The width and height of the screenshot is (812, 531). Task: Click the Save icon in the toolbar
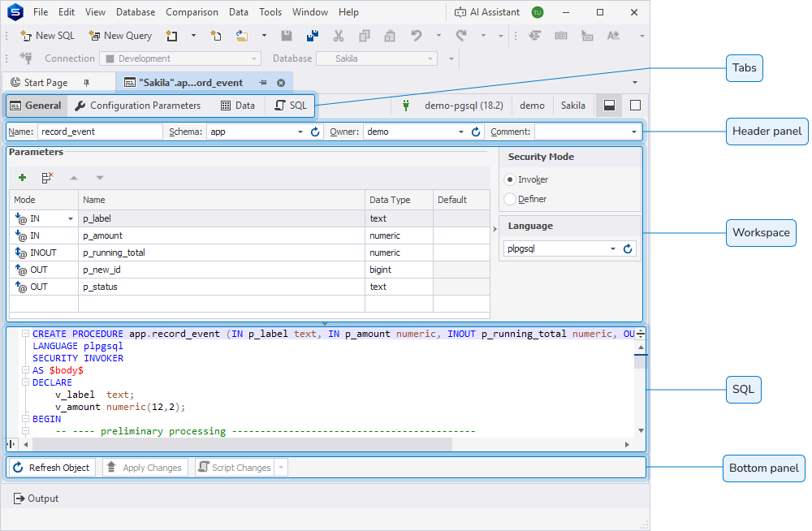click(x=287, y=36)
